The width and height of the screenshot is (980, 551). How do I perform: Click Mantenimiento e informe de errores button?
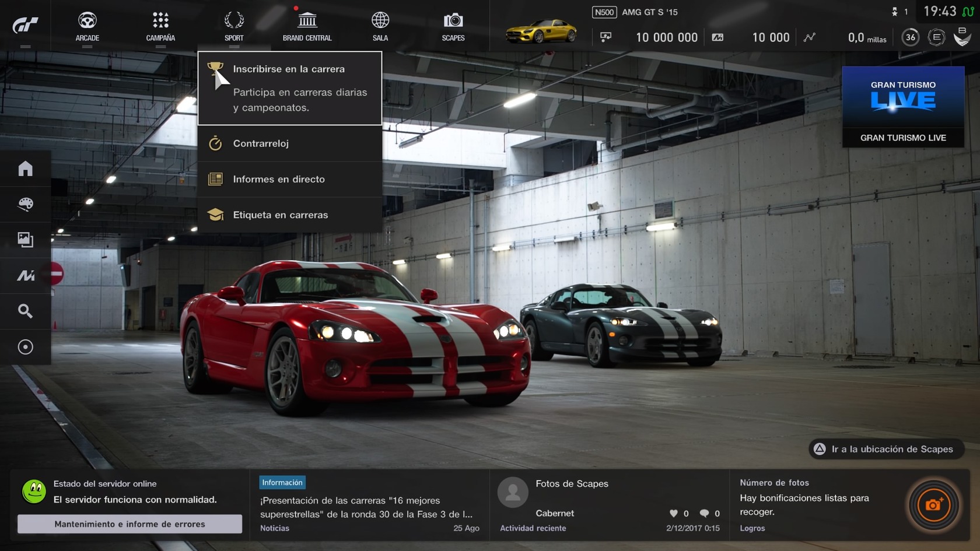click(x=129, y=524)
